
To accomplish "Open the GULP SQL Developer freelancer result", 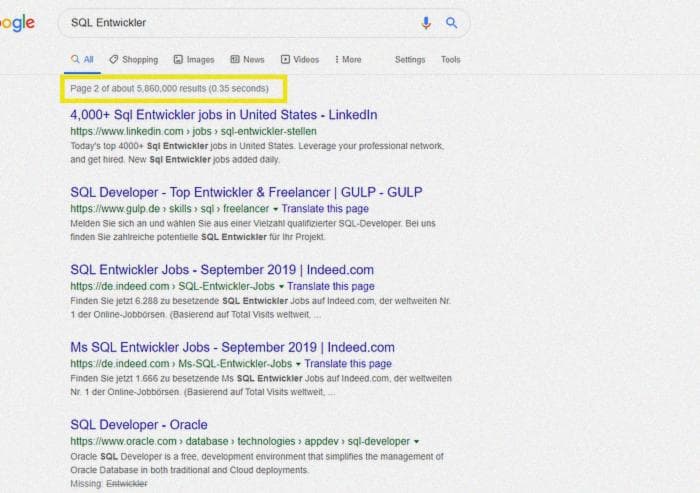I will [x=246, y=192].
